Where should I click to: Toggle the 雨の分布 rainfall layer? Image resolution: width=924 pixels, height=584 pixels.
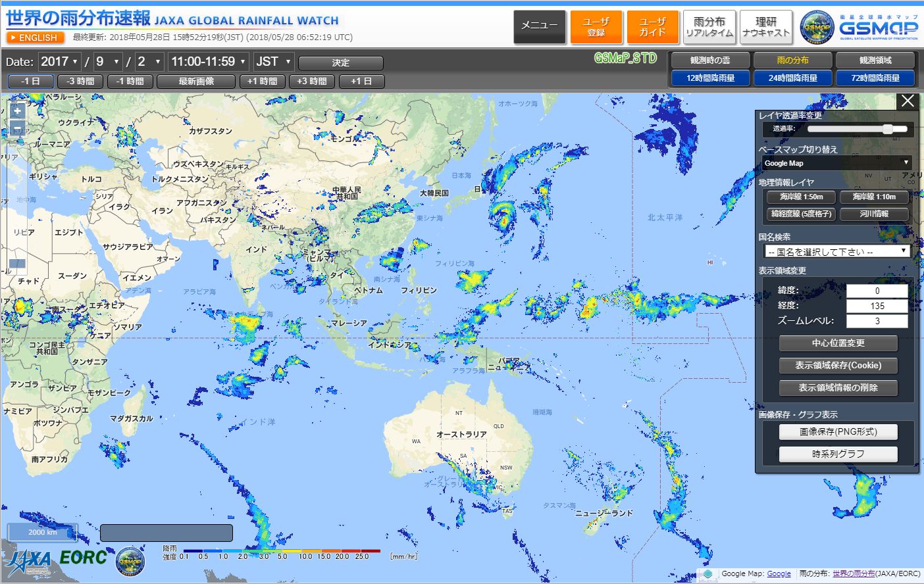792,61
